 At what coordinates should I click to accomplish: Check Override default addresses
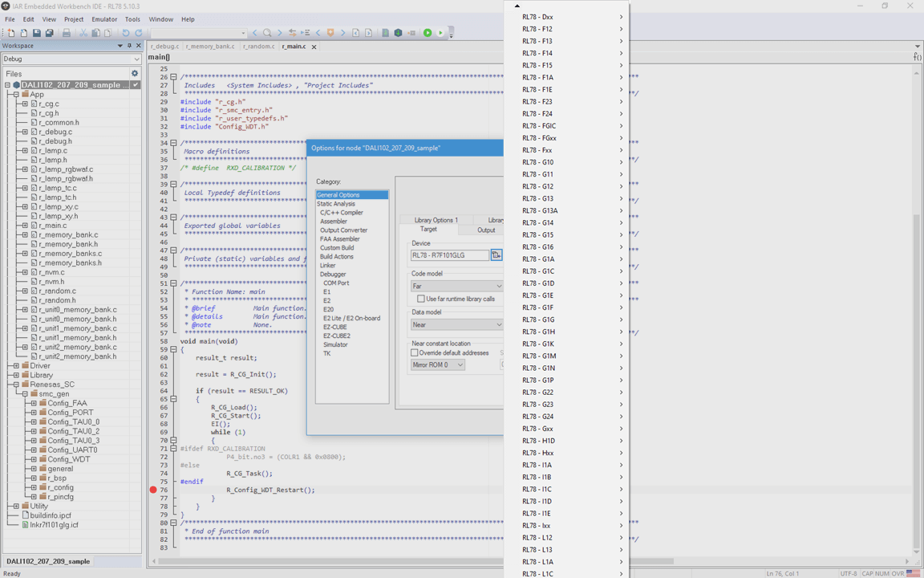click(414, 352)
